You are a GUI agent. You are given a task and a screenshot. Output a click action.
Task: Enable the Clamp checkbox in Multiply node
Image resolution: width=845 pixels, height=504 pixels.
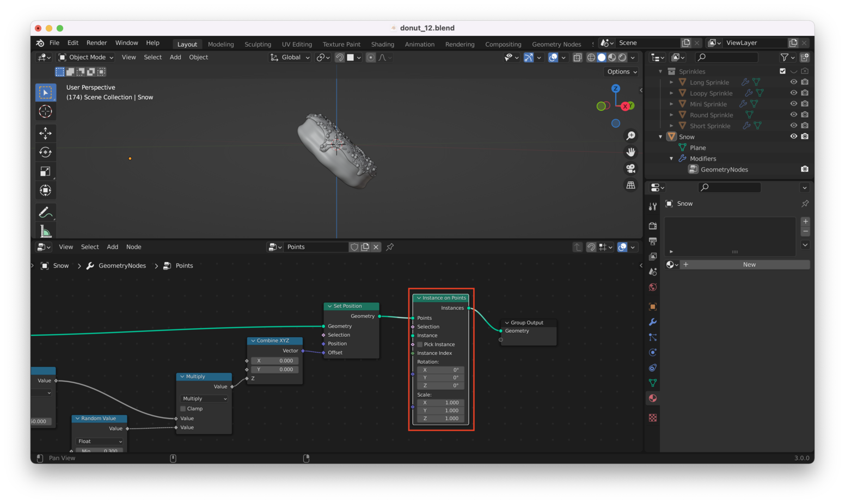coord(183,409)
